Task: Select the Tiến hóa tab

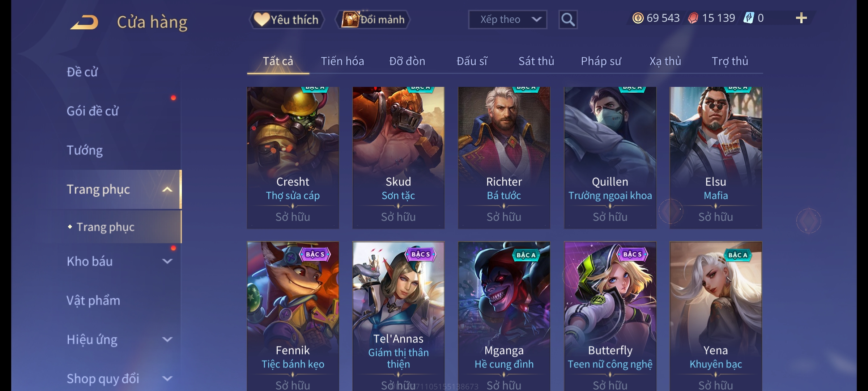Action: [342, 61]
